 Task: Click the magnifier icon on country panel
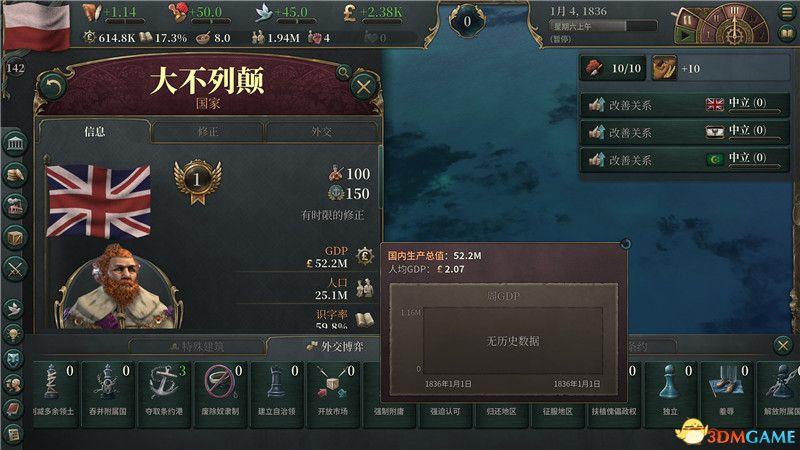[343, 72]
